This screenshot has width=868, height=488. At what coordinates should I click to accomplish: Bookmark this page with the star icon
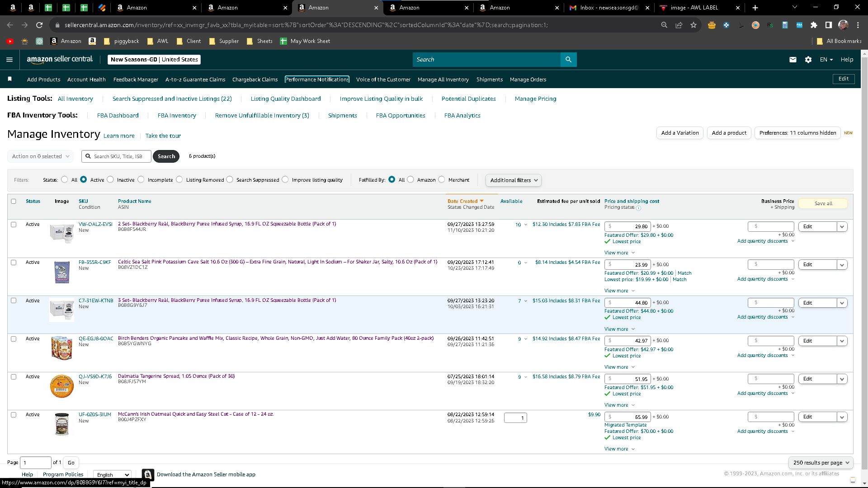[x=693, y=25]
